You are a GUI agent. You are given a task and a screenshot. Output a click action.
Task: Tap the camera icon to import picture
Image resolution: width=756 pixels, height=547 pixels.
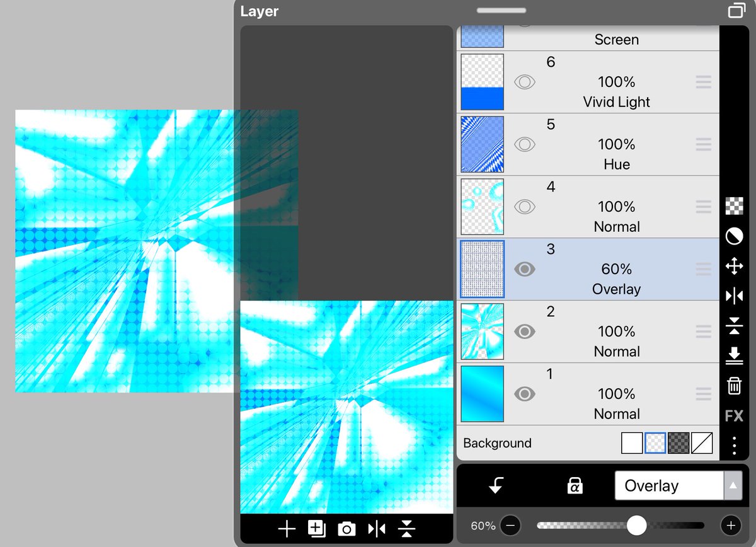pyautogui.click(x=346, y=529)
